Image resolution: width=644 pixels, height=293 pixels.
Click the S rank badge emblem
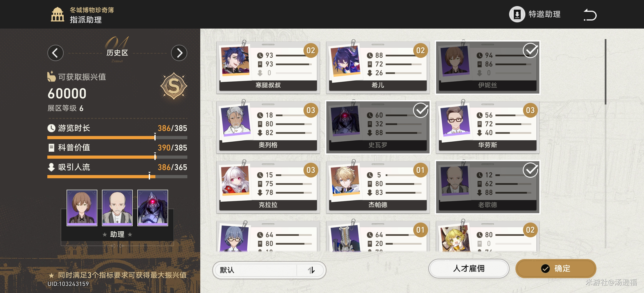[x=174, y=86]
